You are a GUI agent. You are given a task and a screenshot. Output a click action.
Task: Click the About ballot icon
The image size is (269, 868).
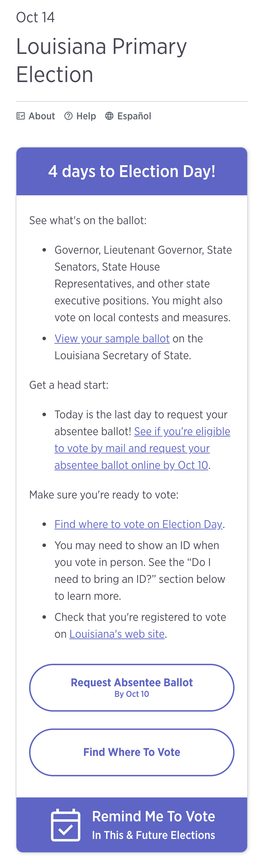[21, 116]
